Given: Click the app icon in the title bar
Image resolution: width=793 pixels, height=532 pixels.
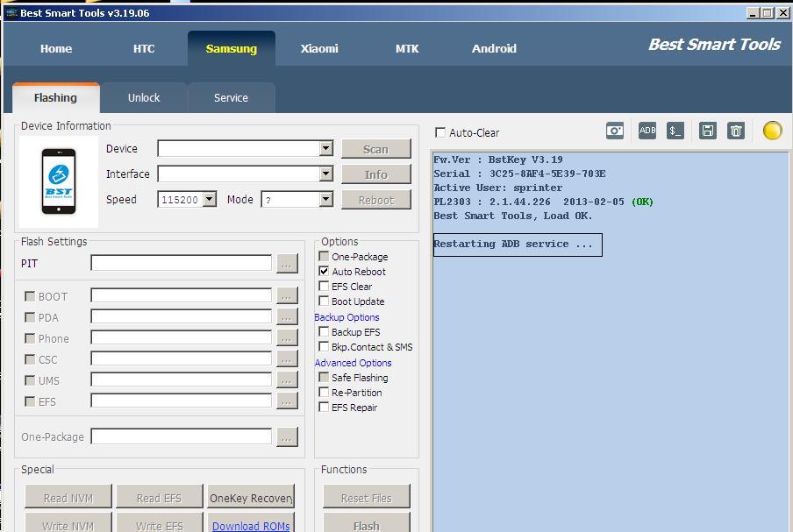Looking at the screenshot, I should pos(11,12).
